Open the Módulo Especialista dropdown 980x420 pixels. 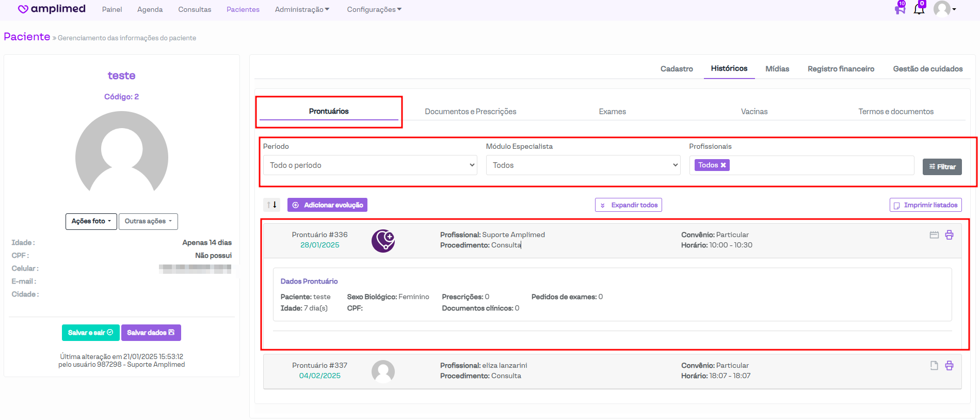point(583,165)
